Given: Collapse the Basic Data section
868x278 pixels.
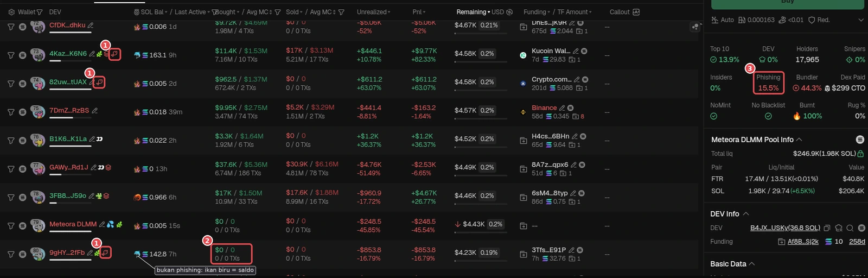Looking at the screenshot, I should [752, 264].
